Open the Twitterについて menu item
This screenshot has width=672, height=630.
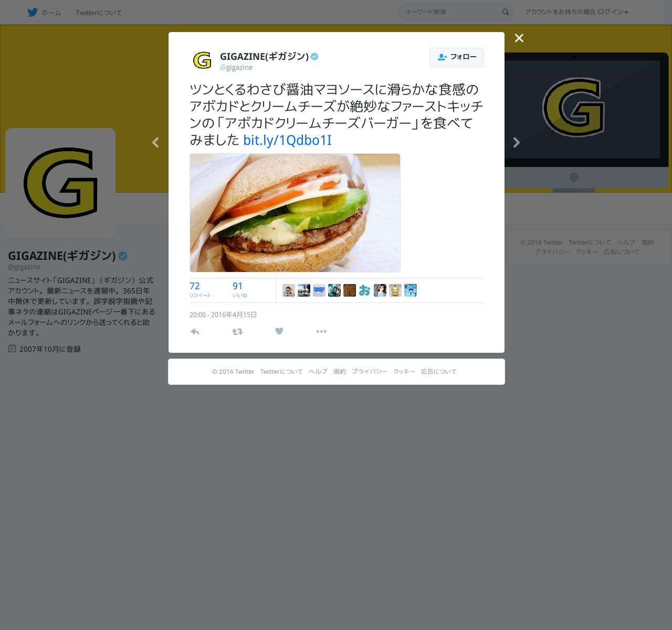pos(99,13)
